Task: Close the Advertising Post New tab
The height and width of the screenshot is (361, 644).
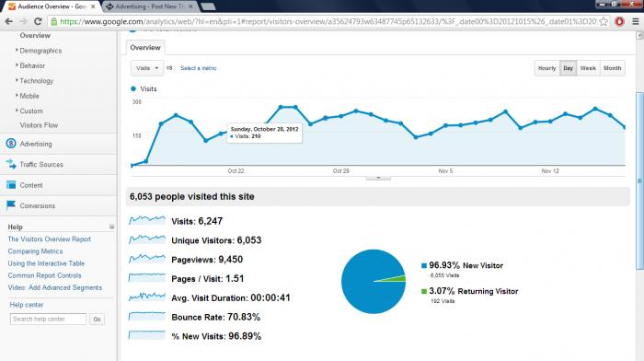Action: pos(190,6)
